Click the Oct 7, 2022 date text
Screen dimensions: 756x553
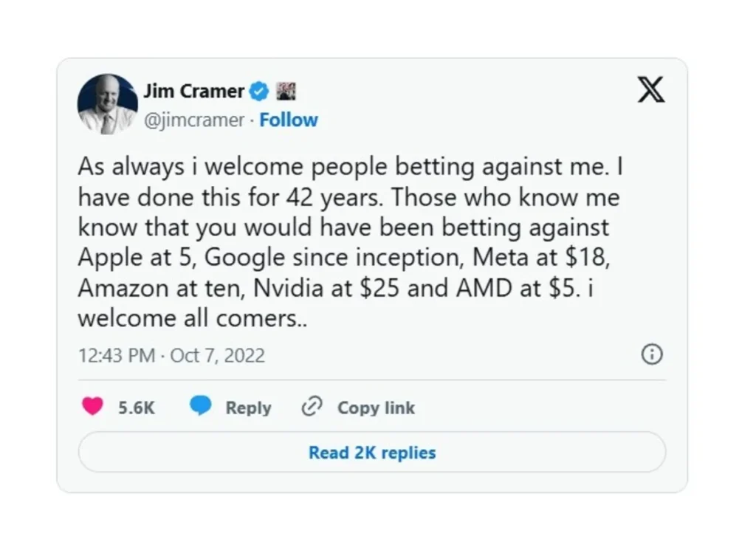tap(217, 356)
